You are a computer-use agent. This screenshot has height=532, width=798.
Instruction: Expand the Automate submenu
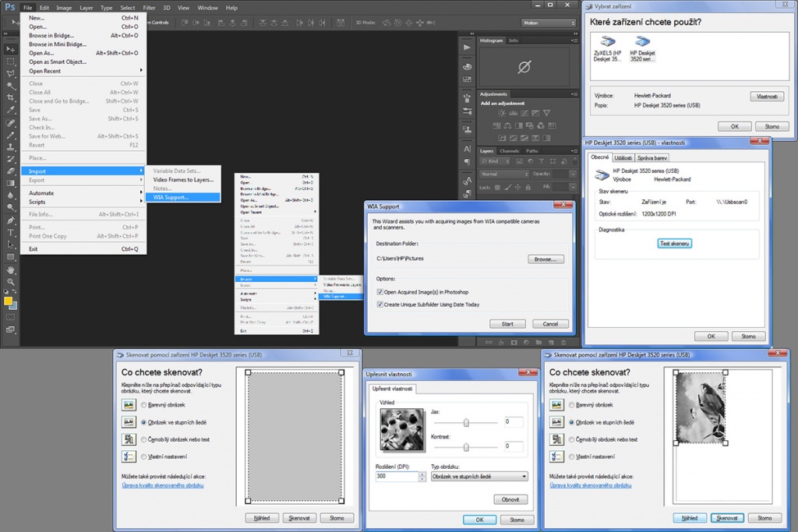pos(84,193)
